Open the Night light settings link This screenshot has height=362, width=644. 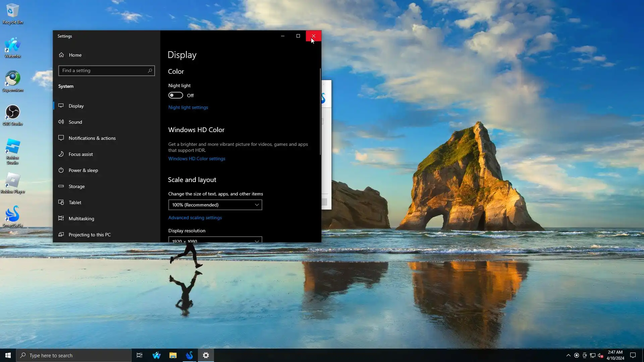pos(188,107)
